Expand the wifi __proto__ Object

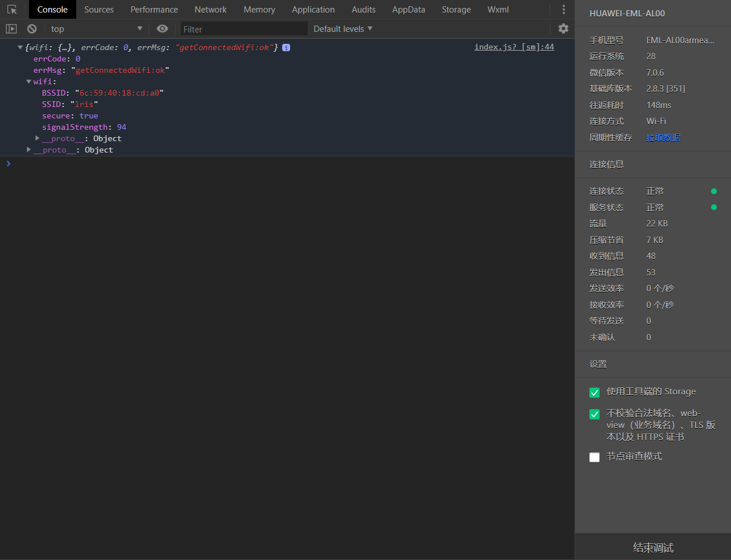37,138
